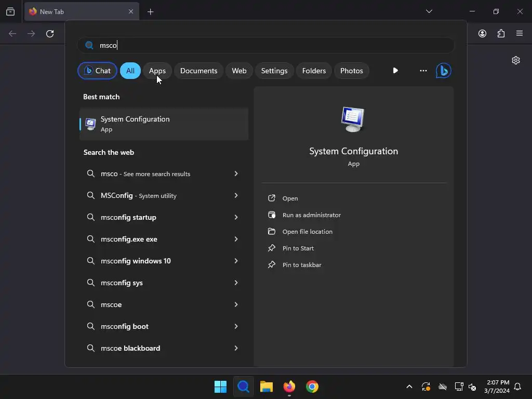The width and height of the screenshot is (532, 399).
Task: Click the Bing Chat icon beside the filters
Action: 444,71
